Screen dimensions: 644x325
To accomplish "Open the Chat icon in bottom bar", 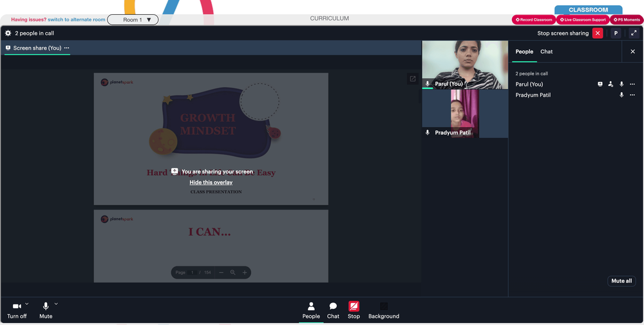I will coord(333,310).
